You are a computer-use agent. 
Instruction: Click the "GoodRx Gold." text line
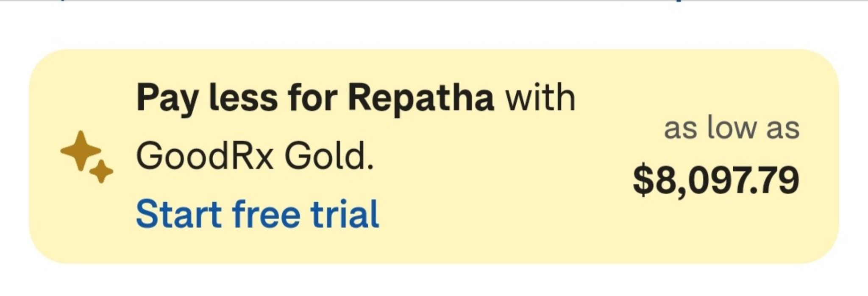coord(255,156)
